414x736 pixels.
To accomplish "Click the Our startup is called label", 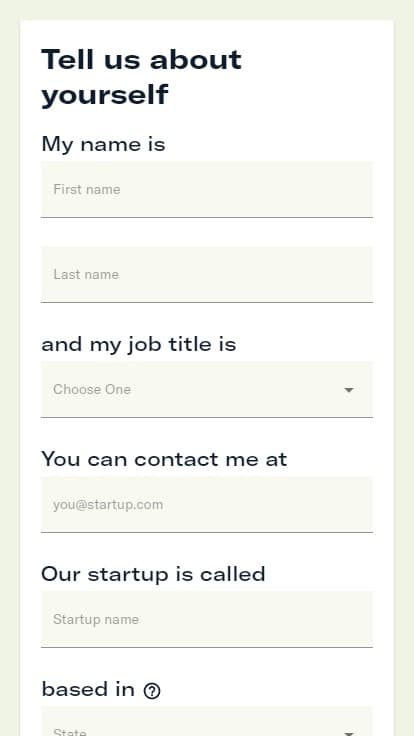I will [153, 574].
